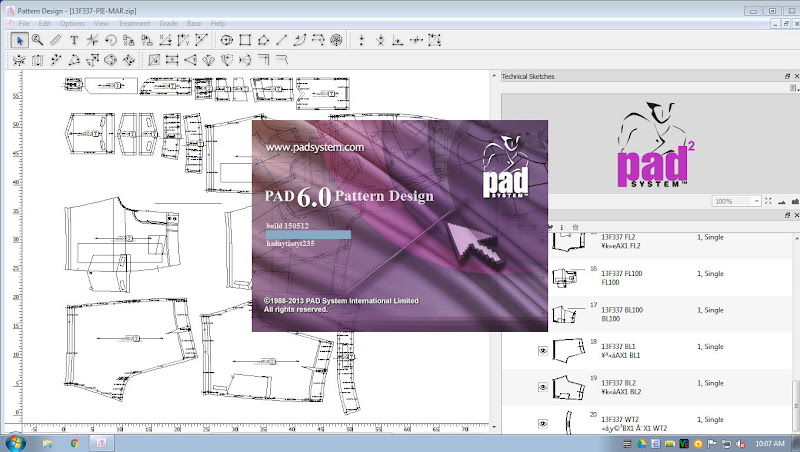Select the left triangle dart tool
This screenshot has height=452, width=800.
(190, 60)
